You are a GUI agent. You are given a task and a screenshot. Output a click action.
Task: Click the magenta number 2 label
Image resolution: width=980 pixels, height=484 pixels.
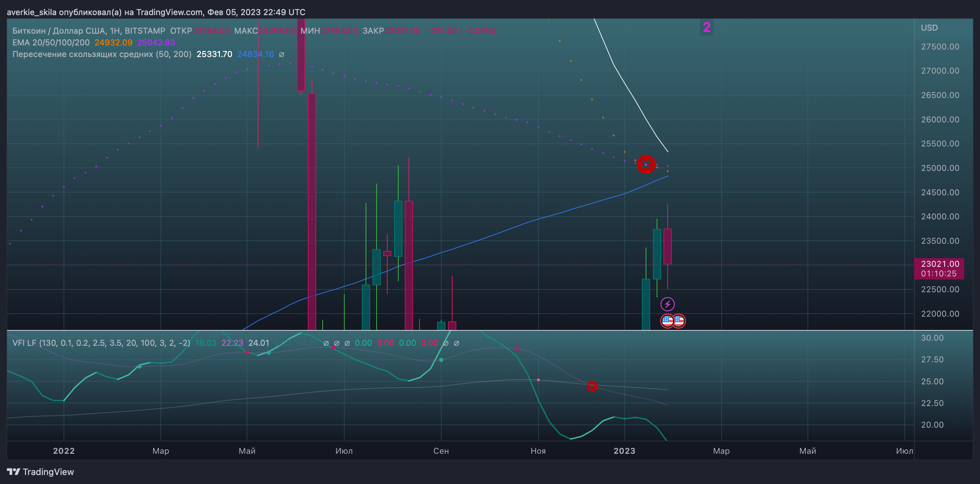[707, 27]
